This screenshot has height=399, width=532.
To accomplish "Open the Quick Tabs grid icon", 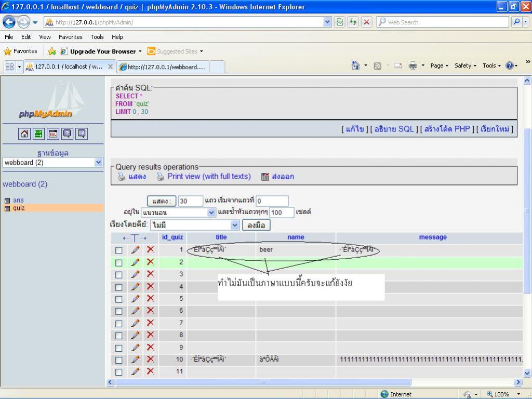I will click(x=9, y=67).
